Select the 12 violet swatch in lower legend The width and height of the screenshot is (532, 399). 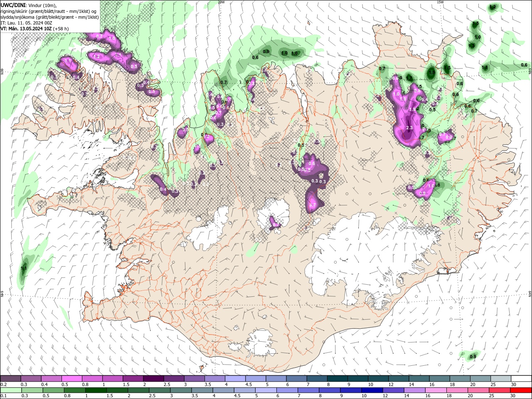click(x=393, y=390)
